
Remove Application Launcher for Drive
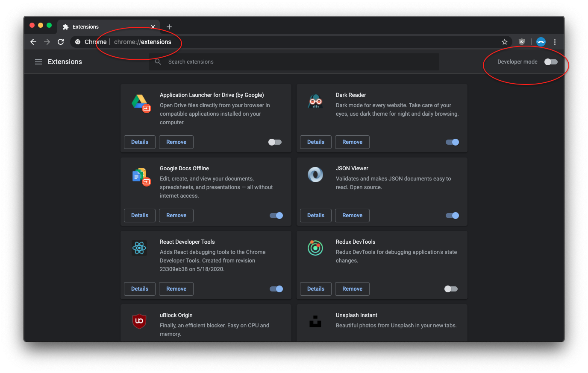coord(176,142)
